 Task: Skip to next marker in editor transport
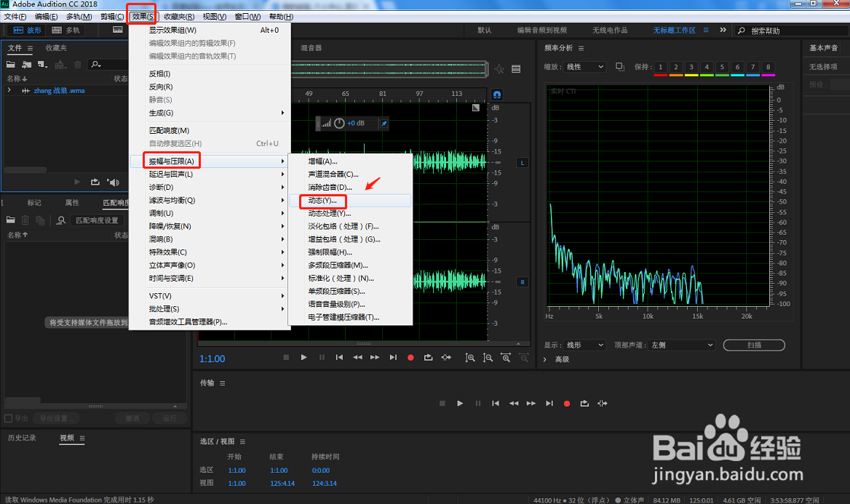click(x=393, y=357)
